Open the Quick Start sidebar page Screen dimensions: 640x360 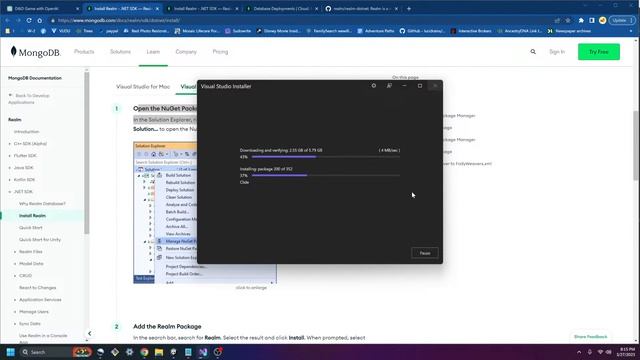(31, 227)
